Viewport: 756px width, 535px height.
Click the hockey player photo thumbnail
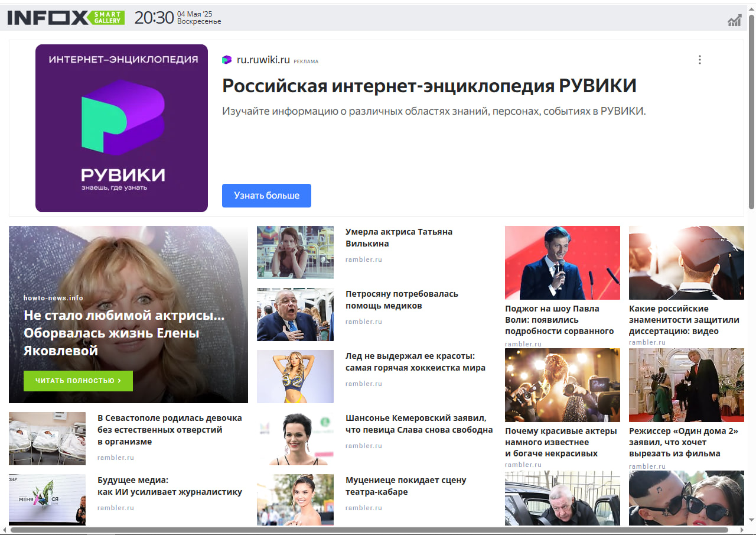(295, 377)
